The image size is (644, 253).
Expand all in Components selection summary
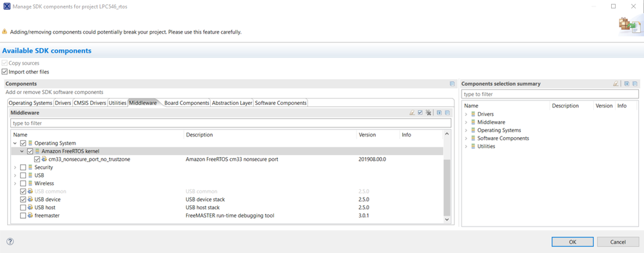[627, 84]
